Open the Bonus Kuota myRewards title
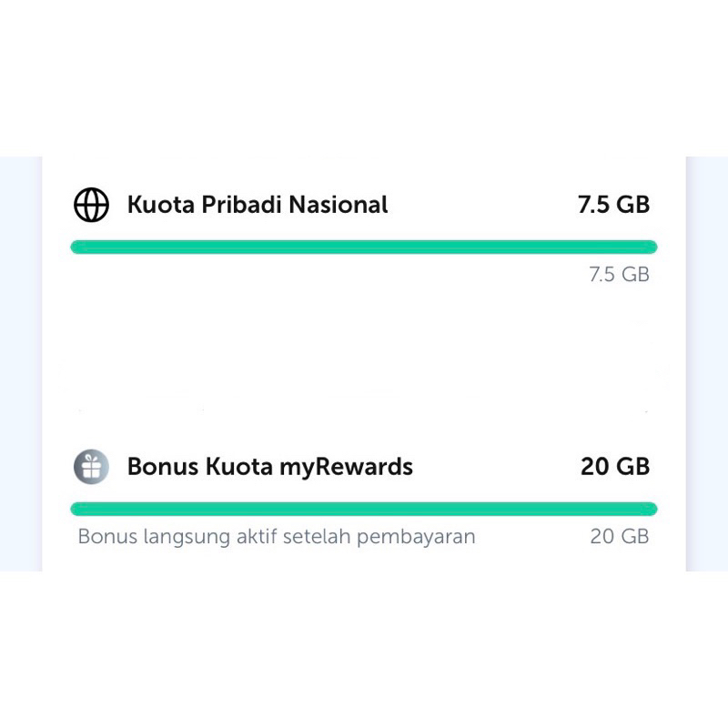 tap(269, 467)
